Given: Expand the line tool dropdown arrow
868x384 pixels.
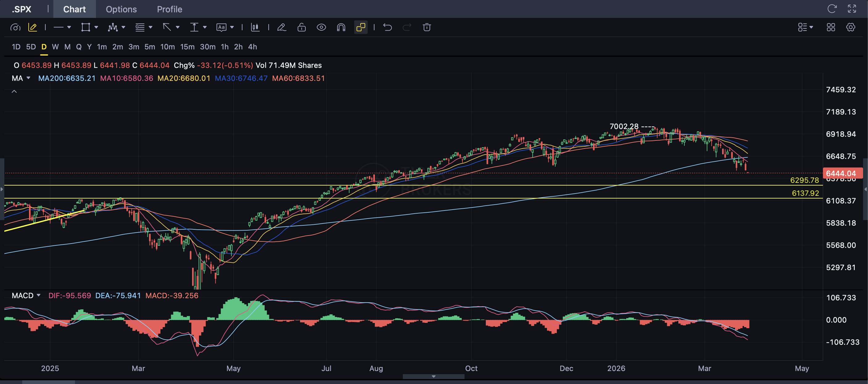Looking at the screenshot, I should pos(69,27).
